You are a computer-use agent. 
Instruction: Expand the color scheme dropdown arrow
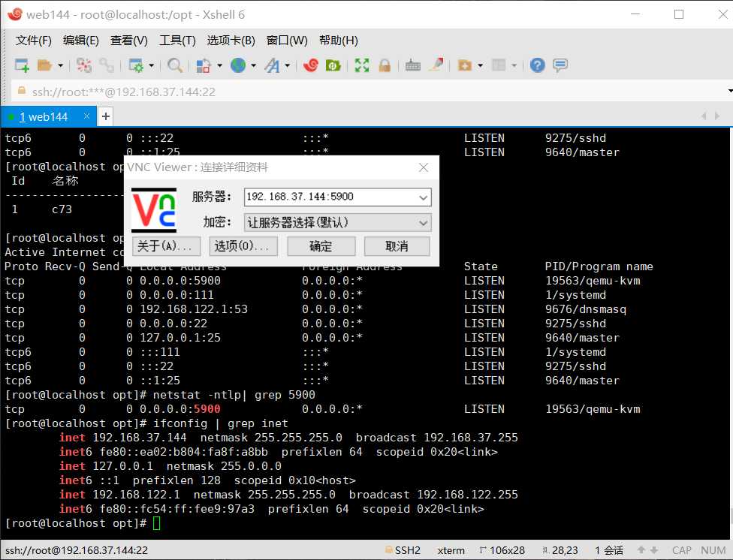point(220,65)
